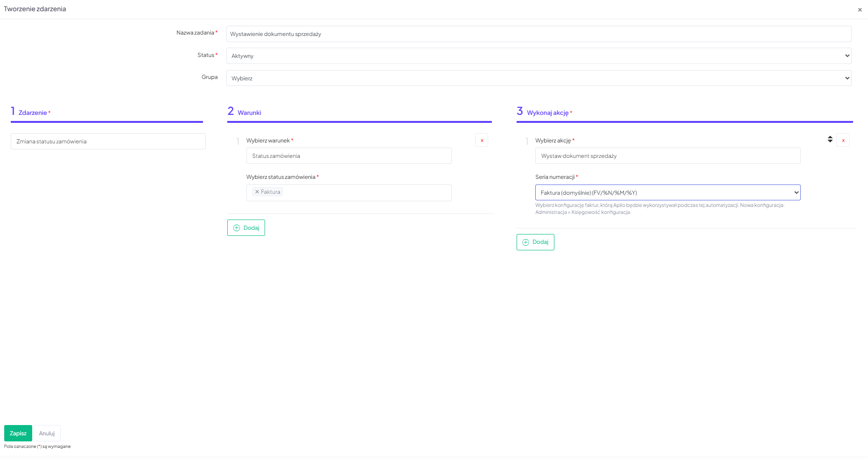Open the Grupa dropdown
Viewport: 868px width, 461px height.
pos(539,78)
